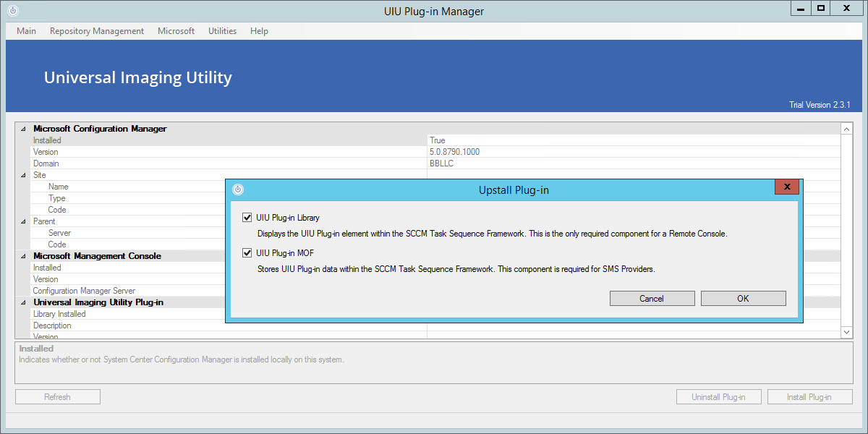Collapse the Microsoft Management Console section
Screen dimensions: 868x434
[x=23, y=256]
